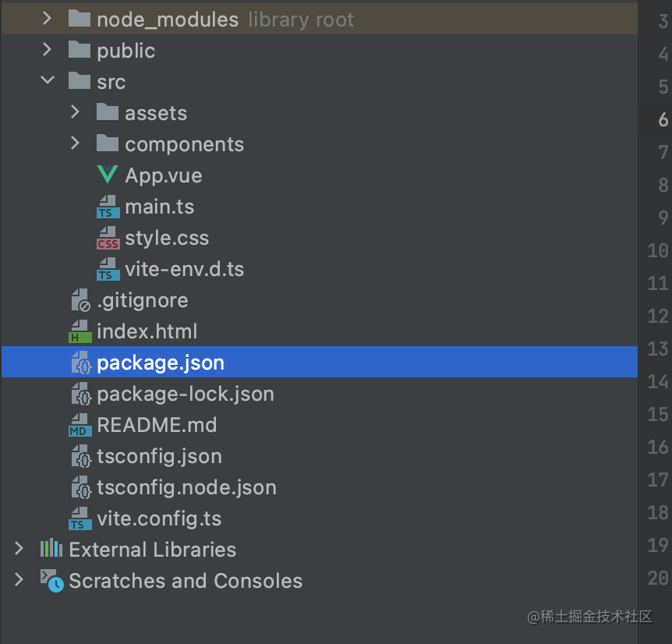
Task: Select tsconfig.node.json file
Action: tap(320, 487)
